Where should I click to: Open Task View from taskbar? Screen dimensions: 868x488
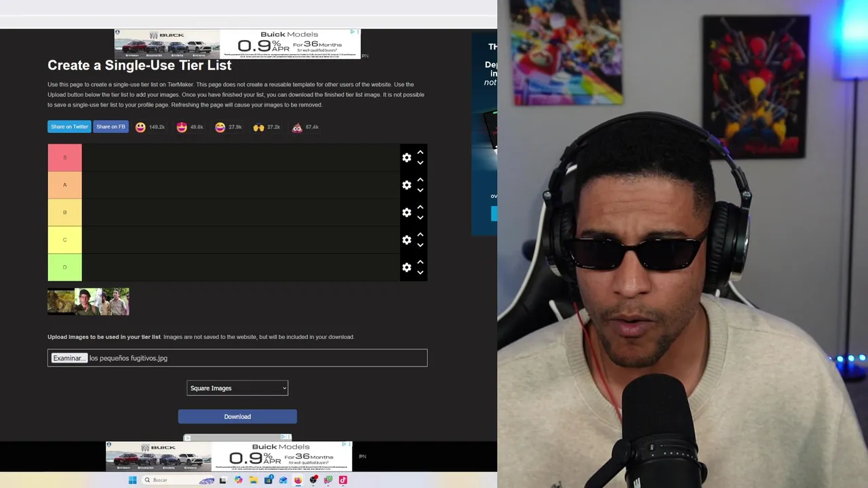coord(222,480)
